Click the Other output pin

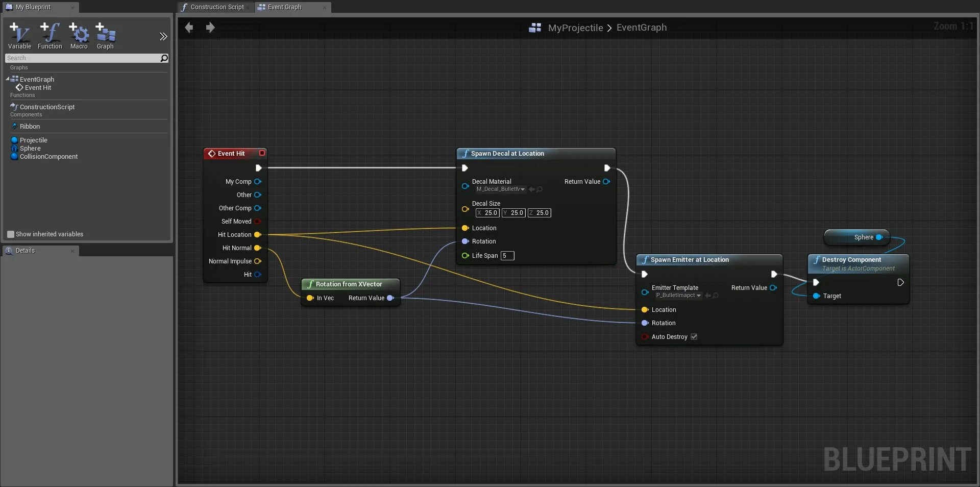pos(258,195)
